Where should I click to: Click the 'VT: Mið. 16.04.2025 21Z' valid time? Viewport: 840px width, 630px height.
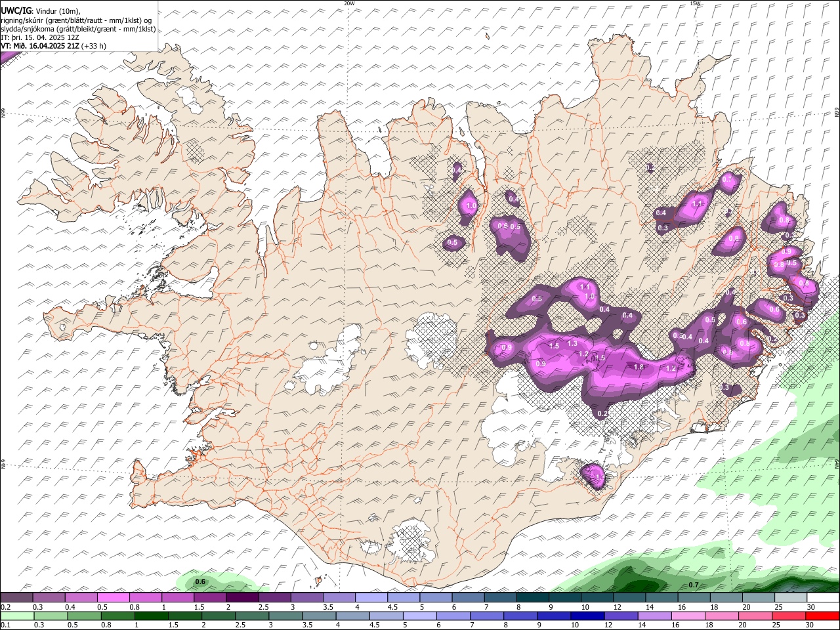point(41,46)
